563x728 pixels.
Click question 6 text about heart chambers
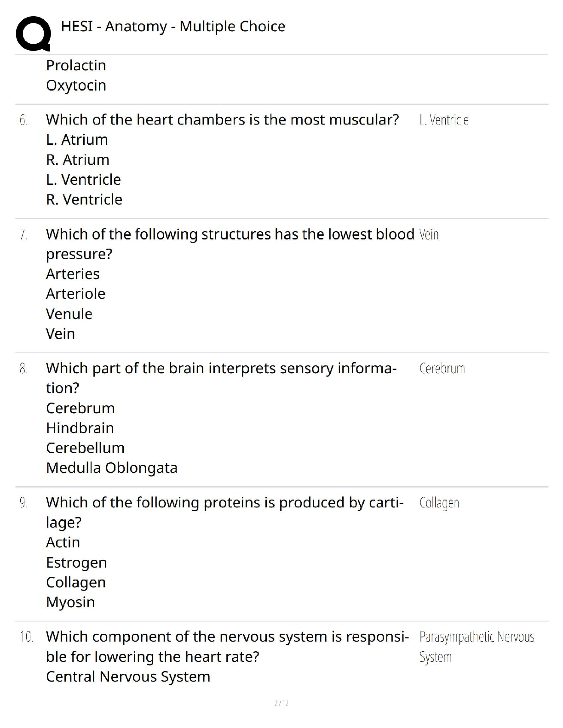click(222, 119)
